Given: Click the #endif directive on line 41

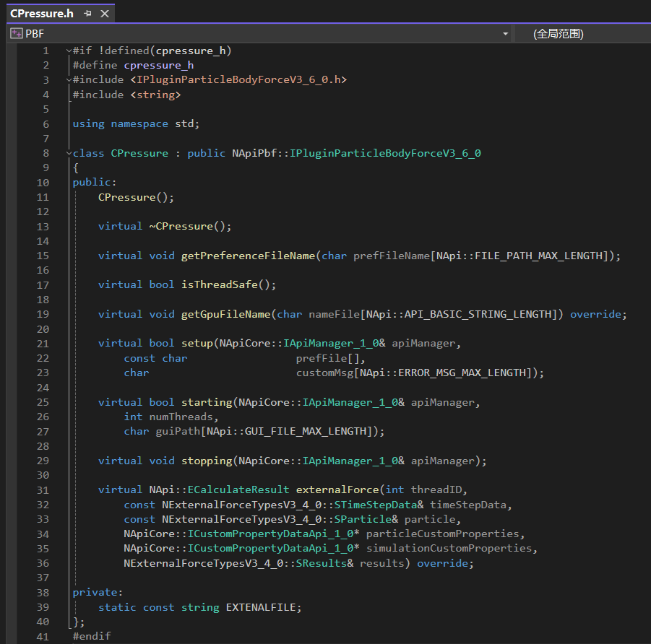Looking at the screenshot, I should [92, 636].
